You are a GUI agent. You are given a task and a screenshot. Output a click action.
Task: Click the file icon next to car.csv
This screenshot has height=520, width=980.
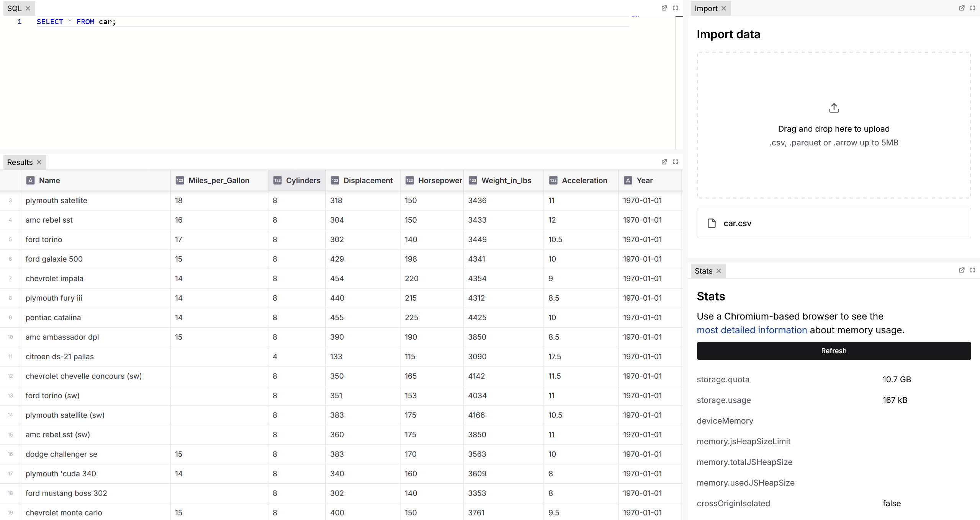click(x=712, y=223)
